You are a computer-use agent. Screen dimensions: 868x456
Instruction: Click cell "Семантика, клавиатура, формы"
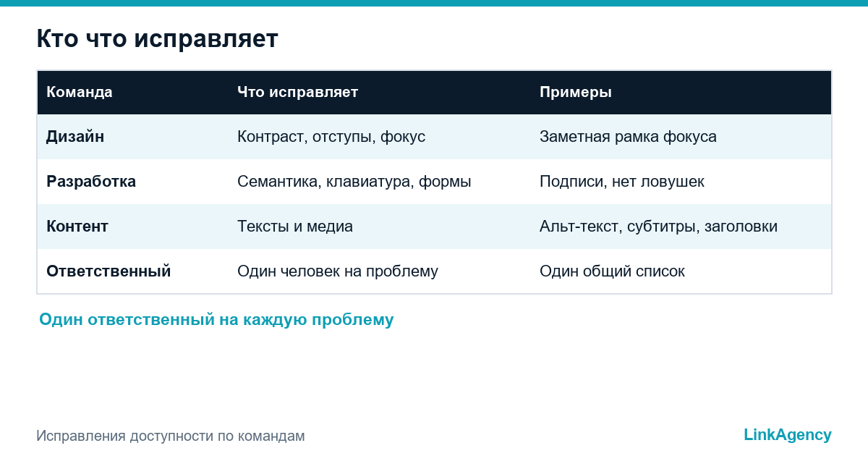click(x=354, y=182)
